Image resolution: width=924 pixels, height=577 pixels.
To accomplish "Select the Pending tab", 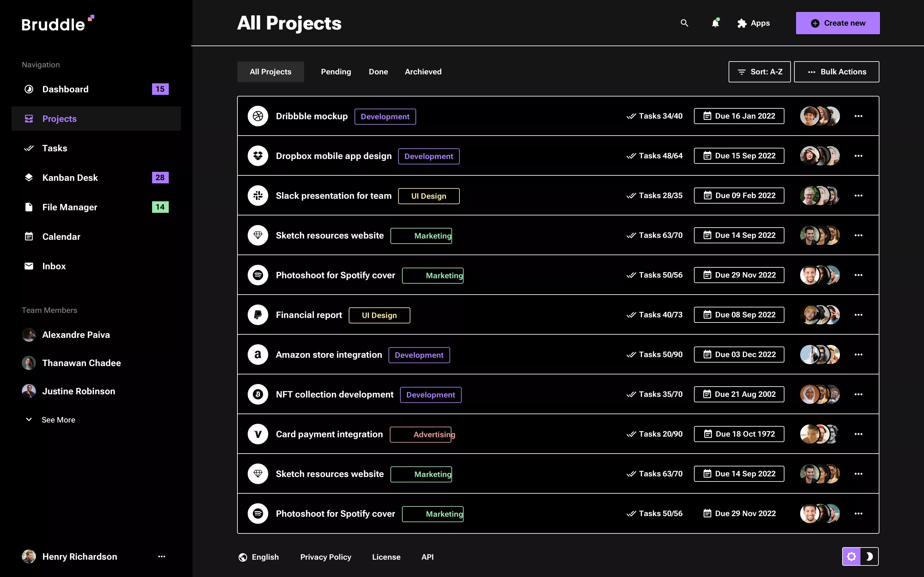I will 336,71.
